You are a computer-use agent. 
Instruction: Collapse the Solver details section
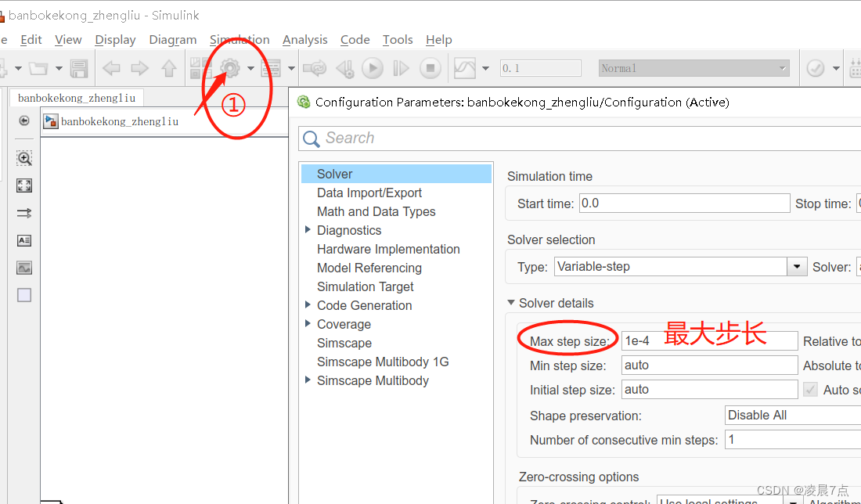pyautogui.click(x=511, y=303)
